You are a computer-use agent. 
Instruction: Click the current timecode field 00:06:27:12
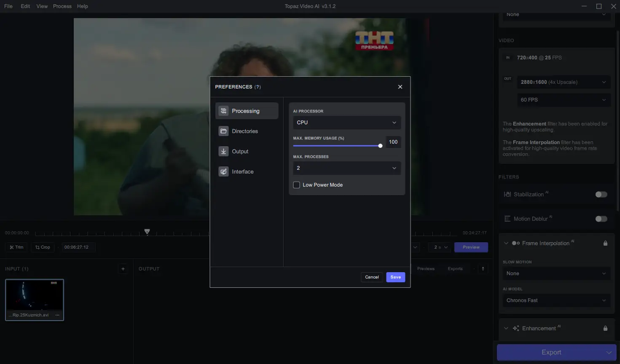(78, 247)
